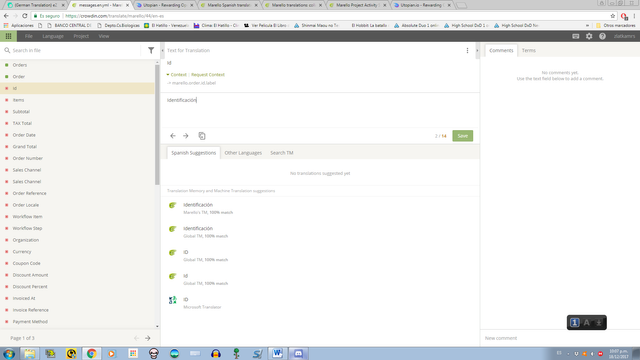Select the Order Reference string
The image size is (640, 360).
point(78,193)
